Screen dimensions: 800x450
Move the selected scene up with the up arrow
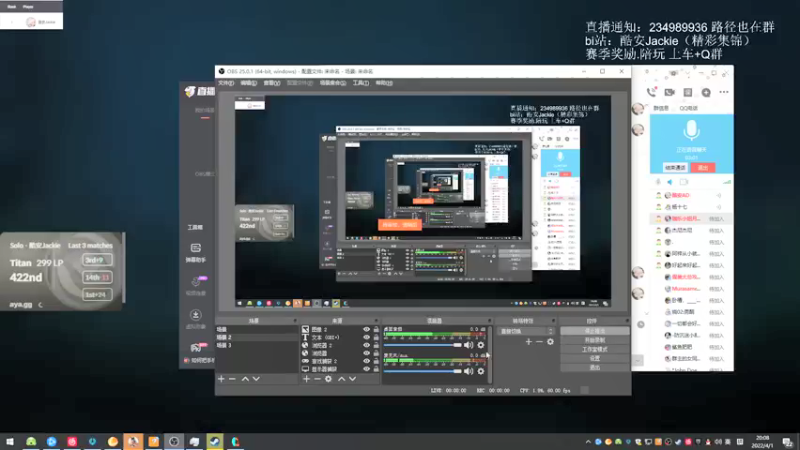coord(245,379)
